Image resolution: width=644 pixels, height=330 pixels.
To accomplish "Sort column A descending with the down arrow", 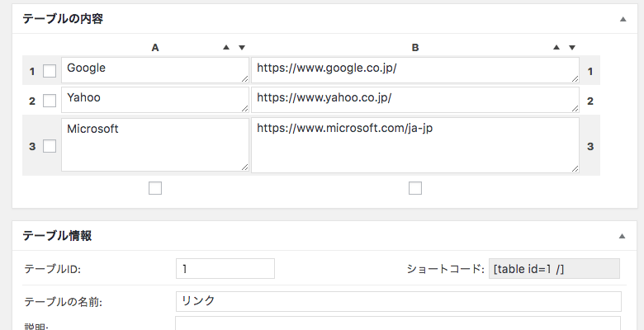I will click(242, 48).
